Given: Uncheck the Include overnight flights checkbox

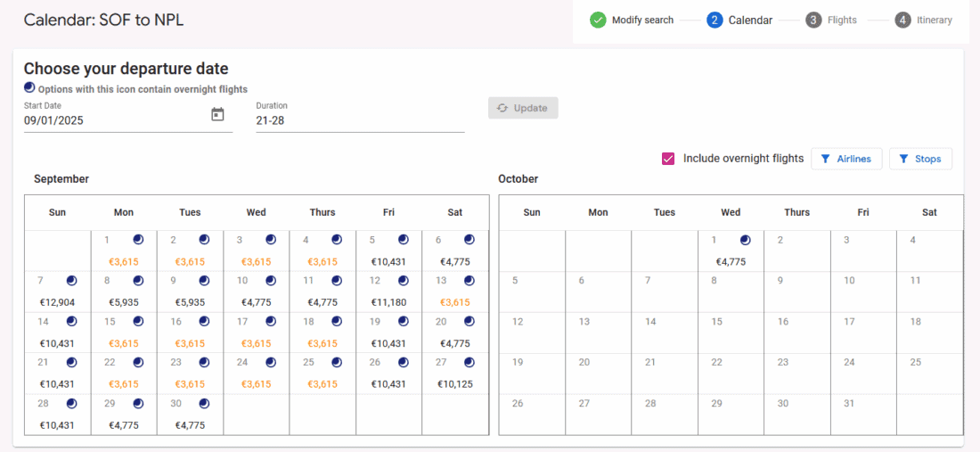Looking at the screenshot, I should point(668,159).
